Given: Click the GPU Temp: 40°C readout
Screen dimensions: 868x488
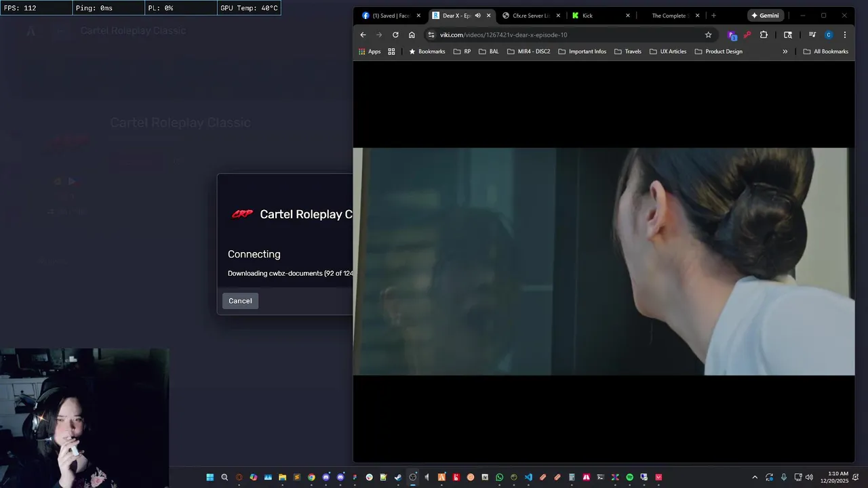Looking at the screenshot, I should [x=249, y=8].
